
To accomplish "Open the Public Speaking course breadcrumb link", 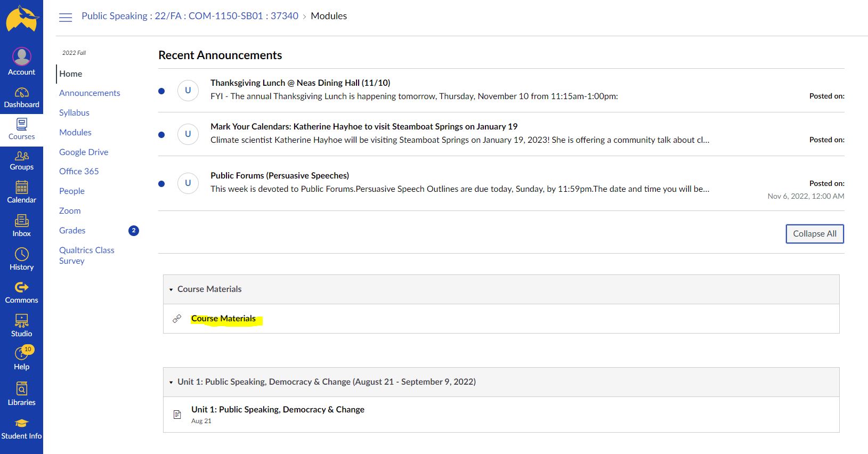I will (190, 16).
